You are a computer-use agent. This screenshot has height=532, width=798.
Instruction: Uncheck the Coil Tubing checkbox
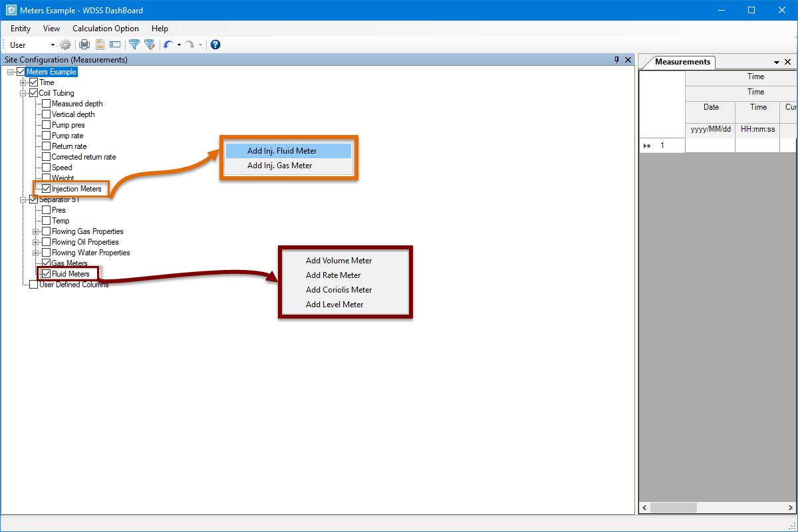pos(34,93)
